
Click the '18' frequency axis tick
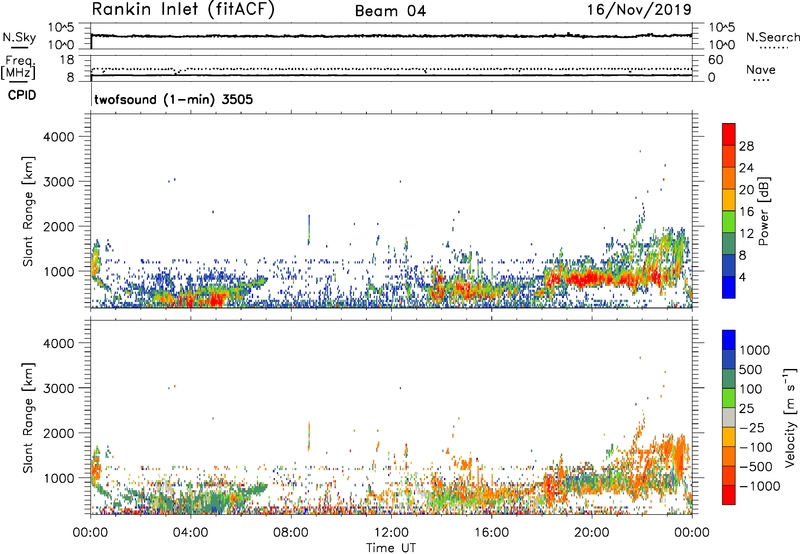pyautogui.click(x=67, y=59)
